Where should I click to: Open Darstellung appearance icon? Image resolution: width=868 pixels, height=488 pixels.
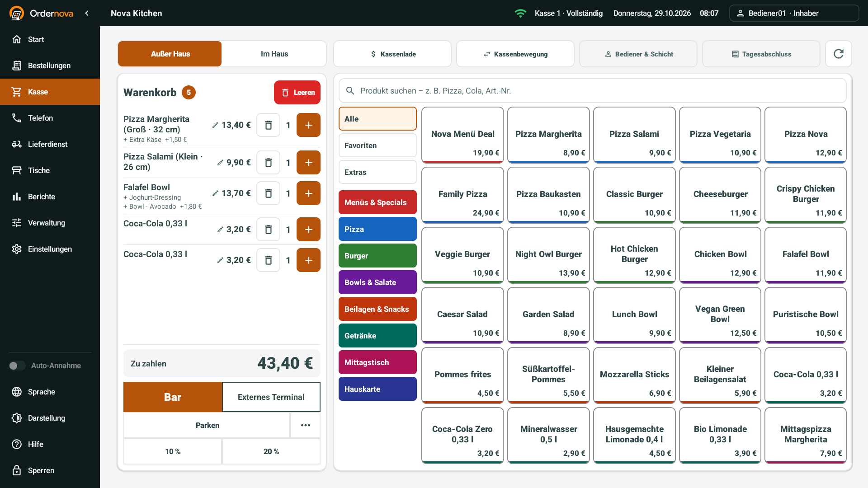[17, 418]
